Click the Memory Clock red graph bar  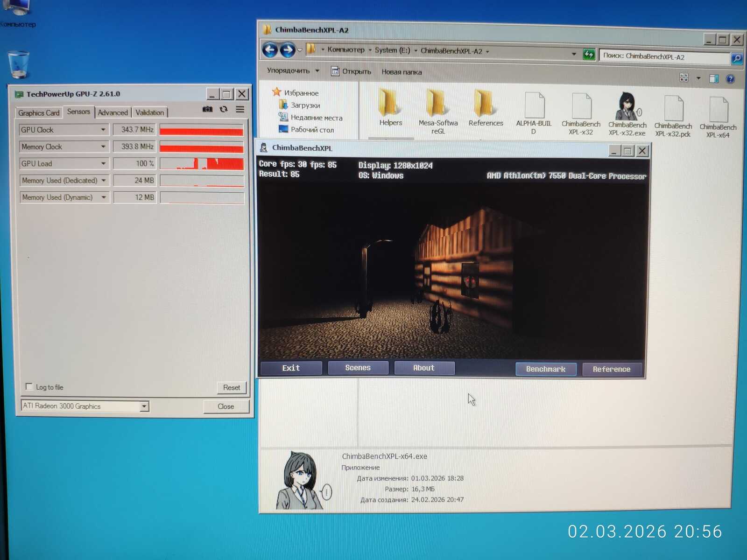click(202, 147)
